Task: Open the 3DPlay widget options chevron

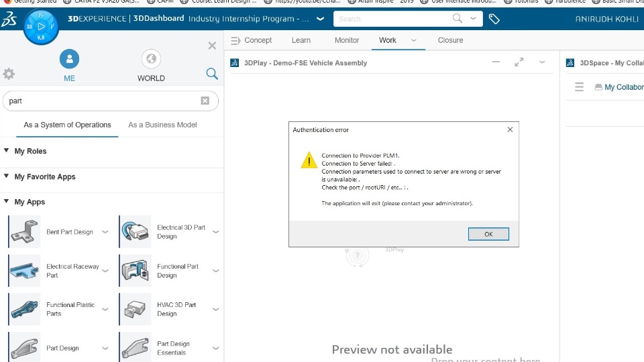Action: pos(542,62)
